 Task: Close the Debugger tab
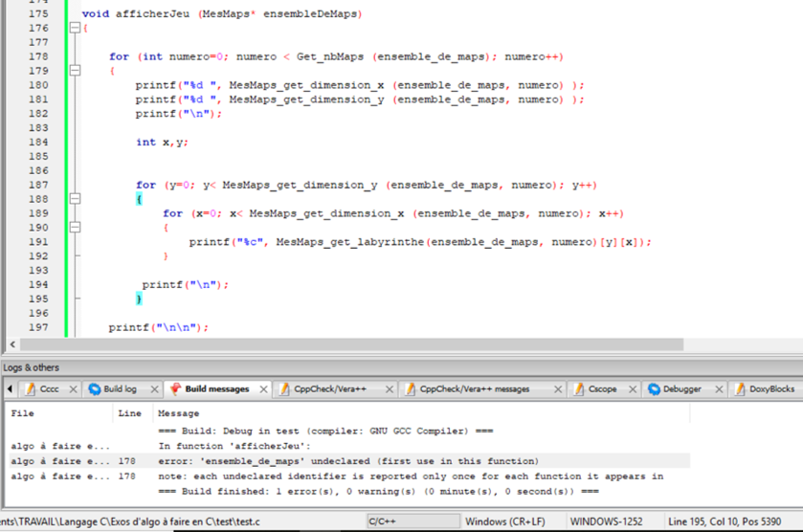718,389
